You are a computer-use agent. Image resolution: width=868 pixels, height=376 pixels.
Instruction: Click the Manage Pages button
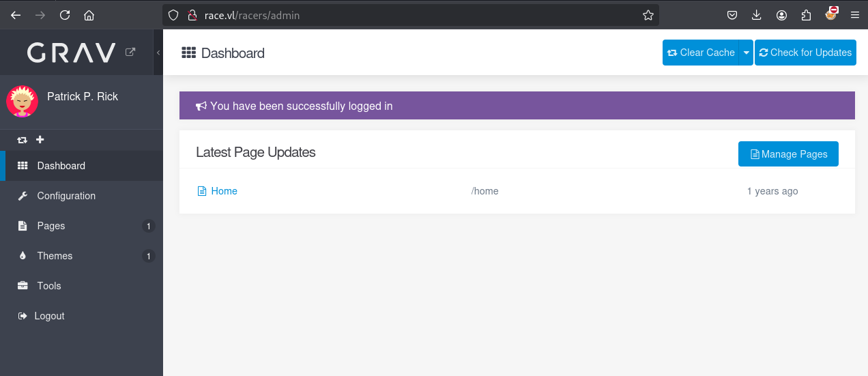[788, 154]
